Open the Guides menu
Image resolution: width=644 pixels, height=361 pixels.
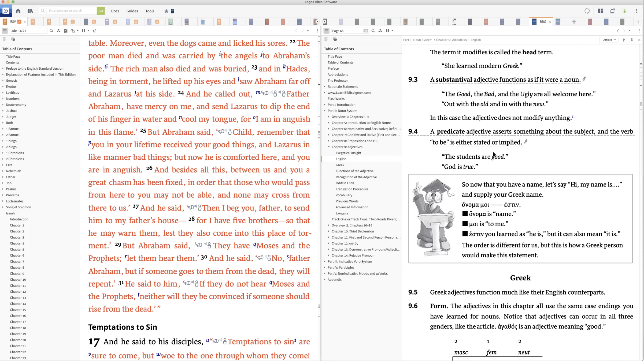(132, 11)
